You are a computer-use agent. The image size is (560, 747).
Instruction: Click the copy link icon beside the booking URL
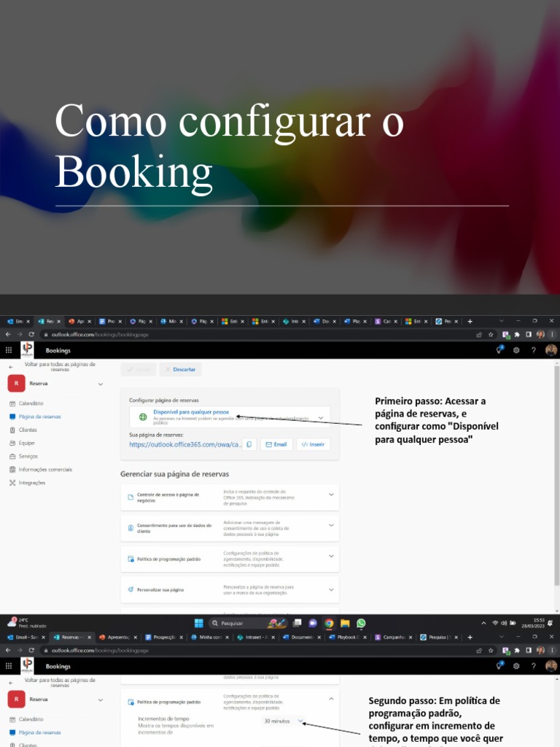point(249,444)
